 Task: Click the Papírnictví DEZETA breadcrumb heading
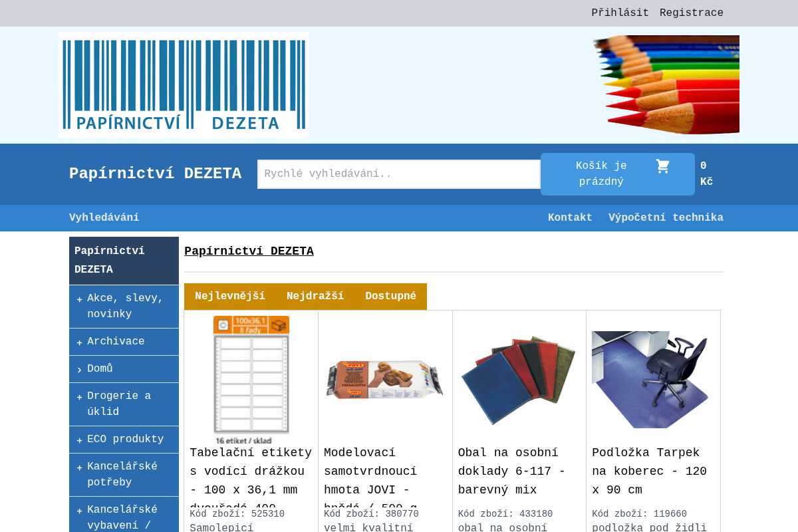pos(249,251)
